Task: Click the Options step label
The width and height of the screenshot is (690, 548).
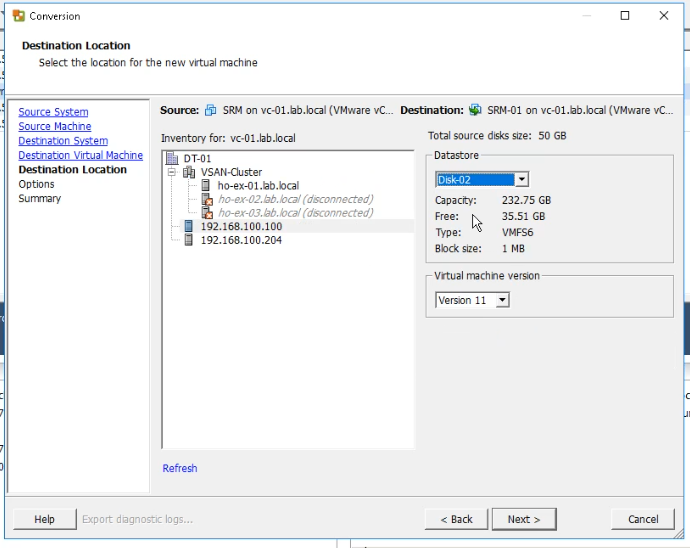Action: pos(36,184)
